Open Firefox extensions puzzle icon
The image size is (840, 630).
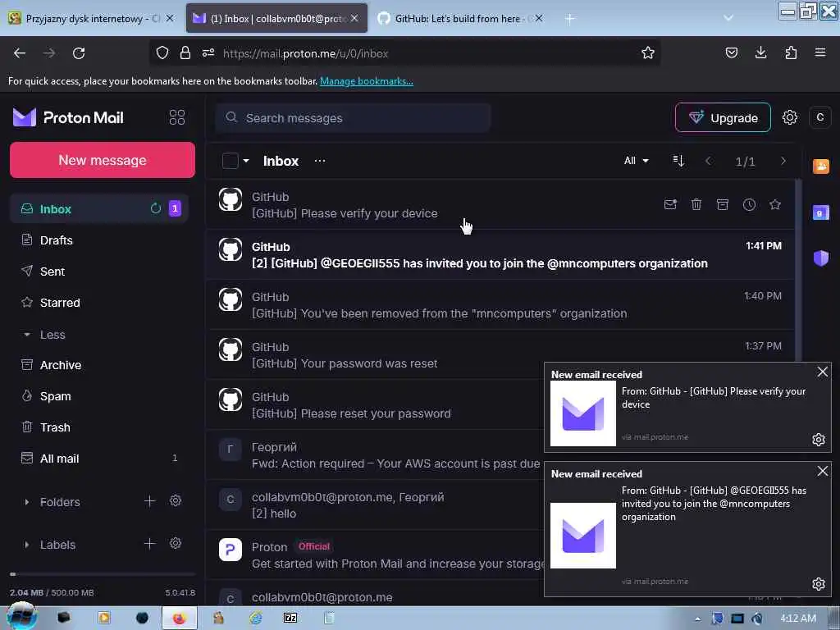(x=791, y=52)
